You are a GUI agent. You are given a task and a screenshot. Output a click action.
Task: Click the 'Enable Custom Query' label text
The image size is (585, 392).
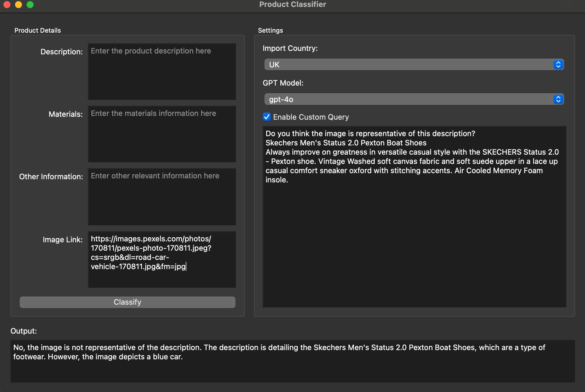coord(311,117)
